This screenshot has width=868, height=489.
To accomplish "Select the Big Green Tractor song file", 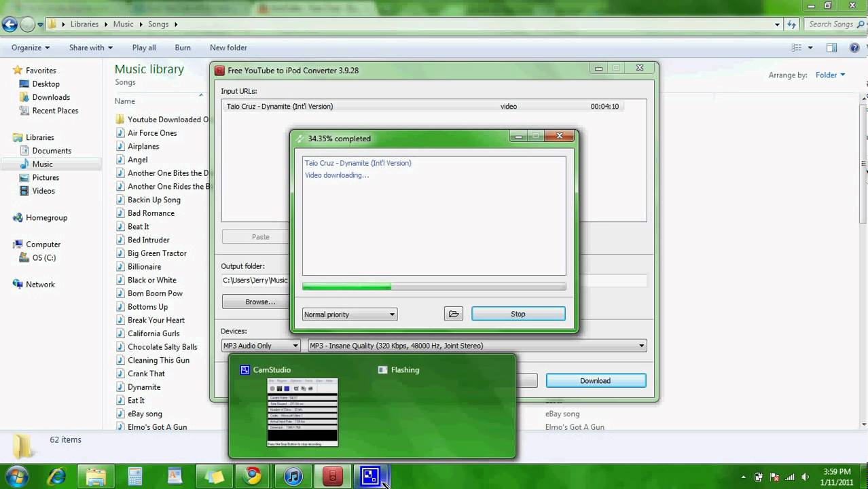I will tap(157, 253).
